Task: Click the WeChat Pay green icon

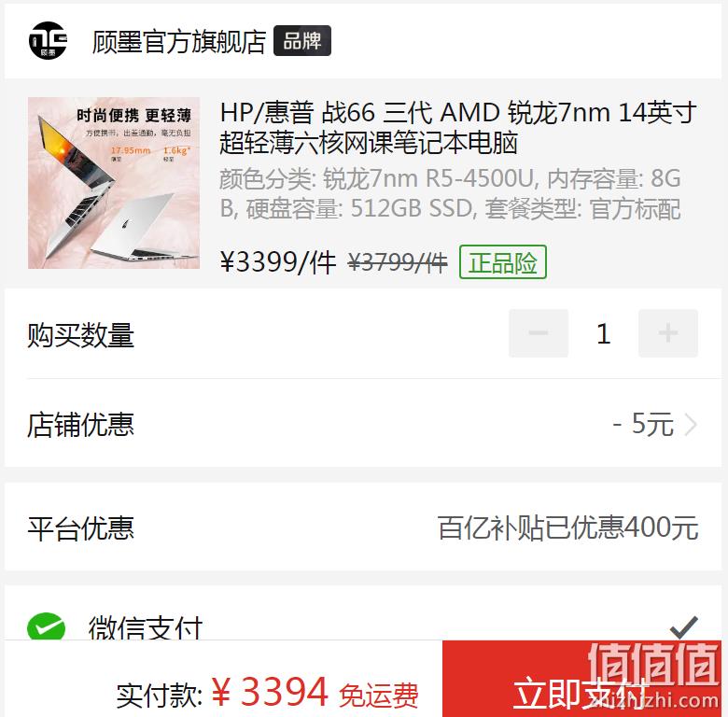Action: (x=46, y=626)
